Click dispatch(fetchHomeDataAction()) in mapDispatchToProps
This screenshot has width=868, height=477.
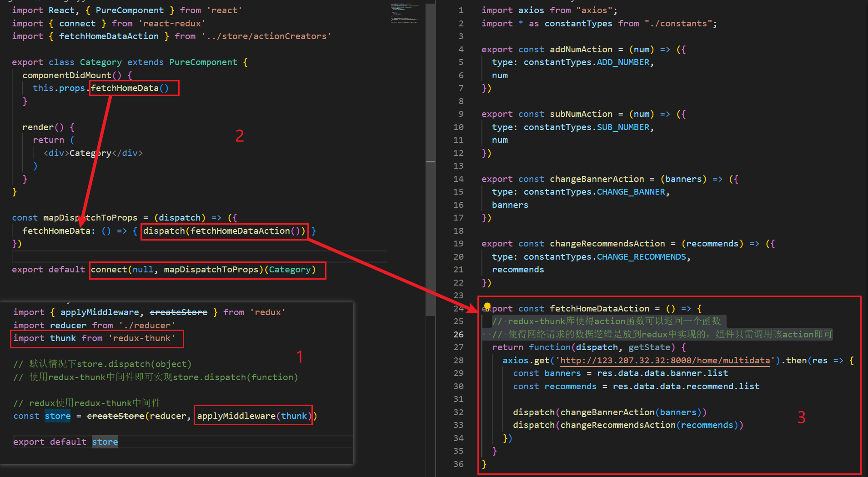[x=224, y=231]
